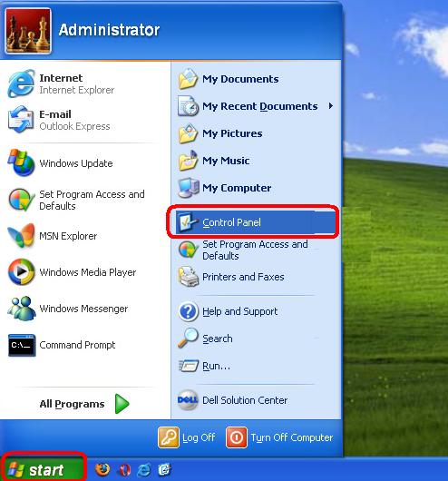Expand My Recent Documents submenu arrow
Image resolution: width=448 pixels, height=481 pixels.
(330, 106)
